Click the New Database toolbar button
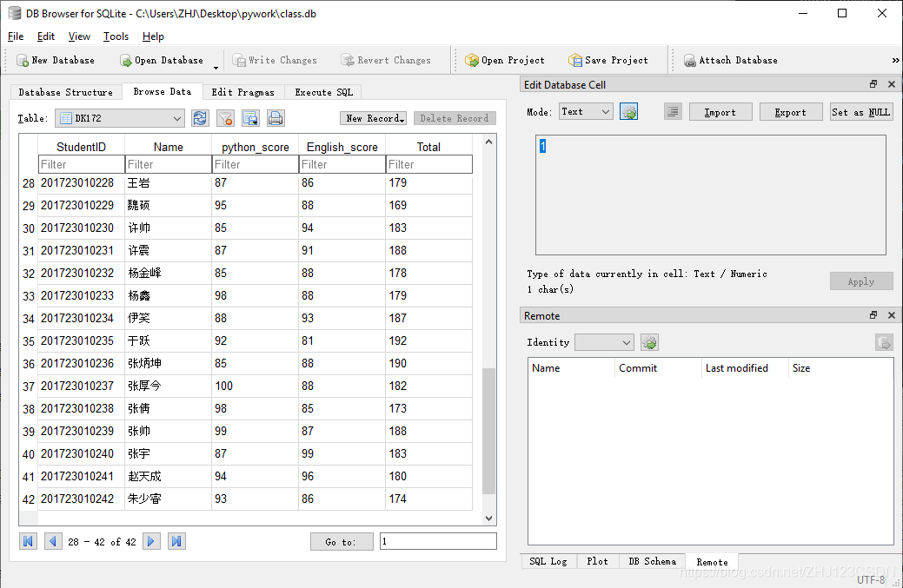Viewport: 903px width, 588px height. coord(56,61)
